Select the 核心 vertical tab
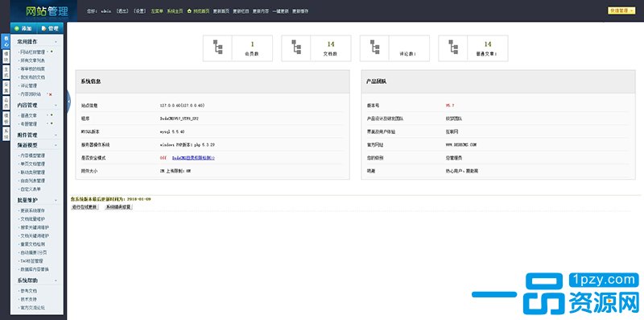Image resolution: width=644 pixels, height=320 pixels. (6, 41)
